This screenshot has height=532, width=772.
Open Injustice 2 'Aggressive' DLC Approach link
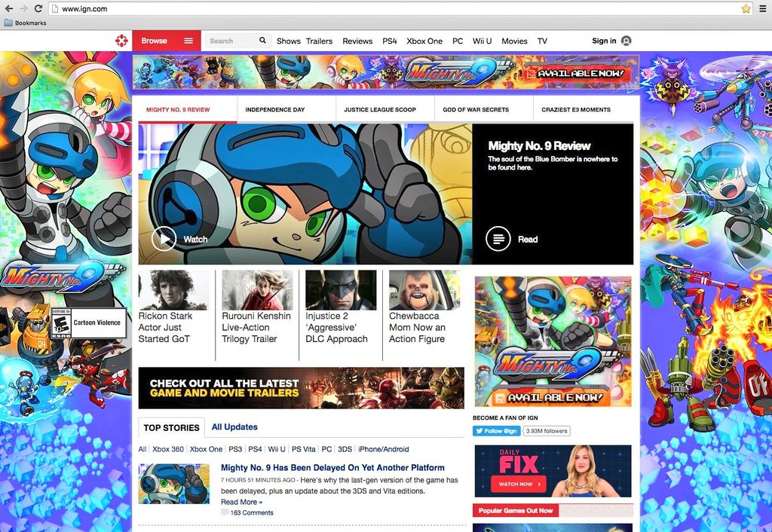tap(336, 327)
